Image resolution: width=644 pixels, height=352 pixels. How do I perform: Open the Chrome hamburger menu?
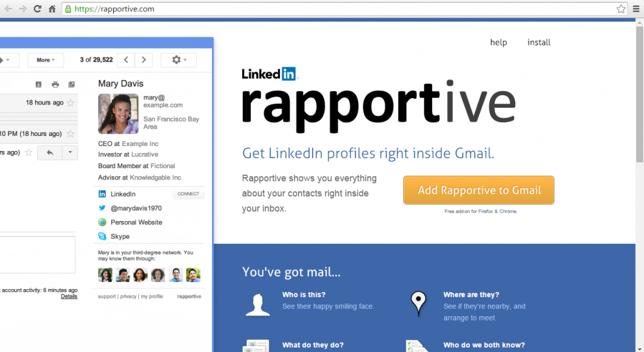tap(636, 9)
